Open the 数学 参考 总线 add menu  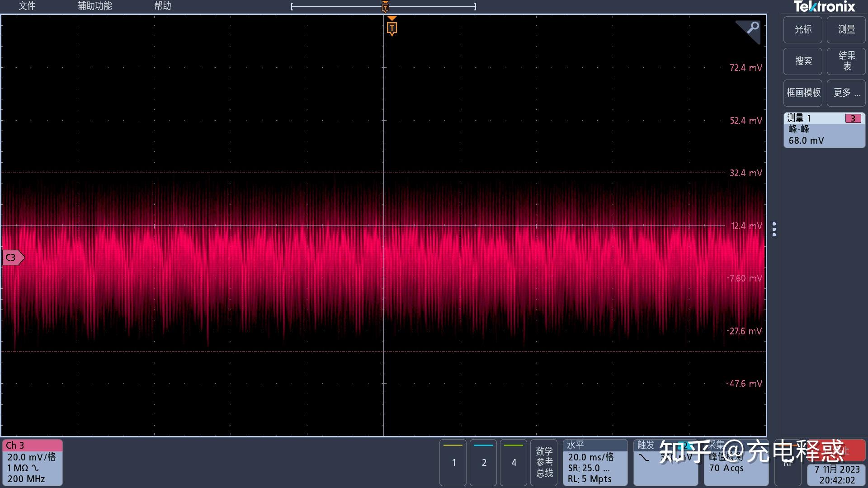pos(544,462)
